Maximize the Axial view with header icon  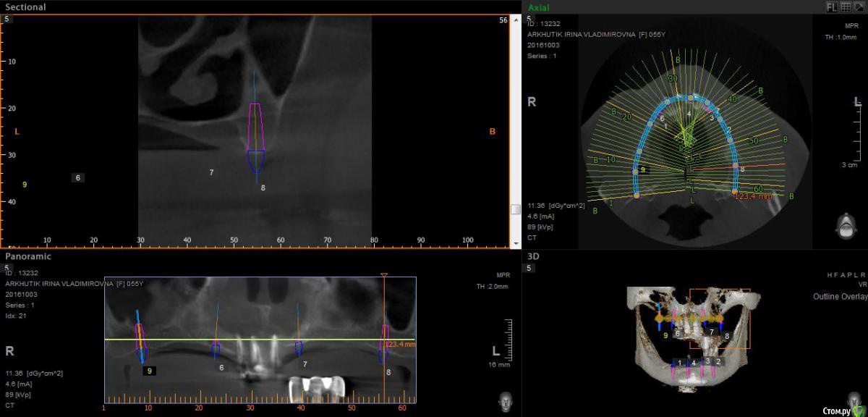click(859, 7)
